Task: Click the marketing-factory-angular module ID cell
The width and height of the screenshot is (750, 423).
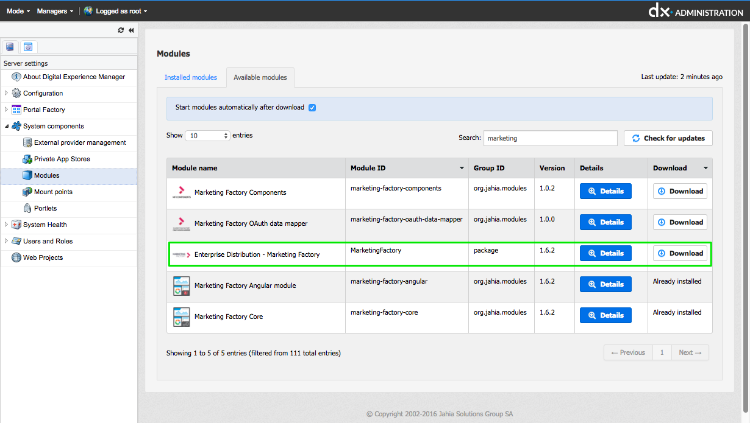Action: [x=407, y=287]
